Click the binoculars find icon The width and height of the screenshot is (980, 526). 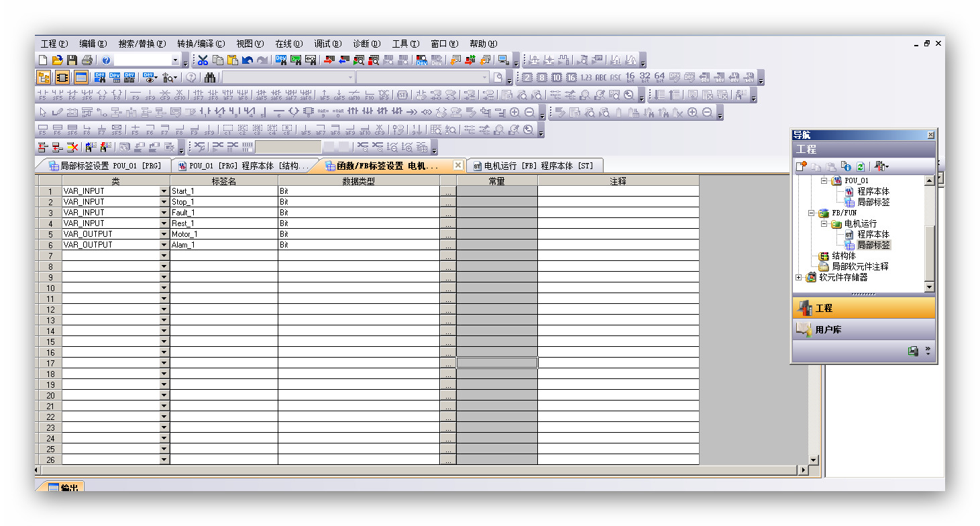(x=210, y=78)
